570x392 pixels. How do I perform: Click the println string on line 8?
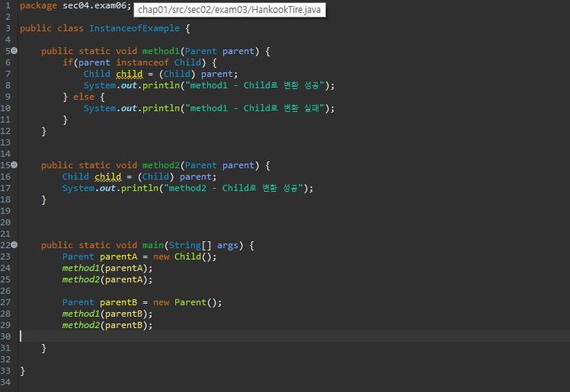[x=255, y=85]
